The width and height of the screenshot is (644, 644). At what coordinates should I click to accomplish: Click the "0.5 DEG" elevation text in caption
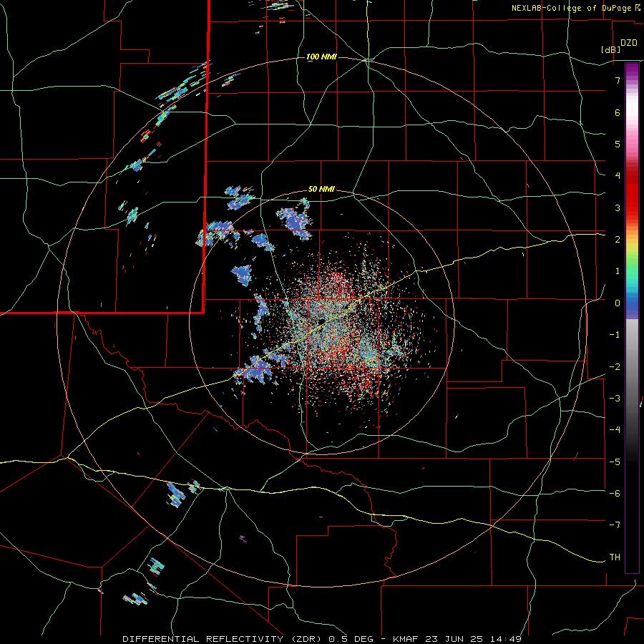coord(351,639)
